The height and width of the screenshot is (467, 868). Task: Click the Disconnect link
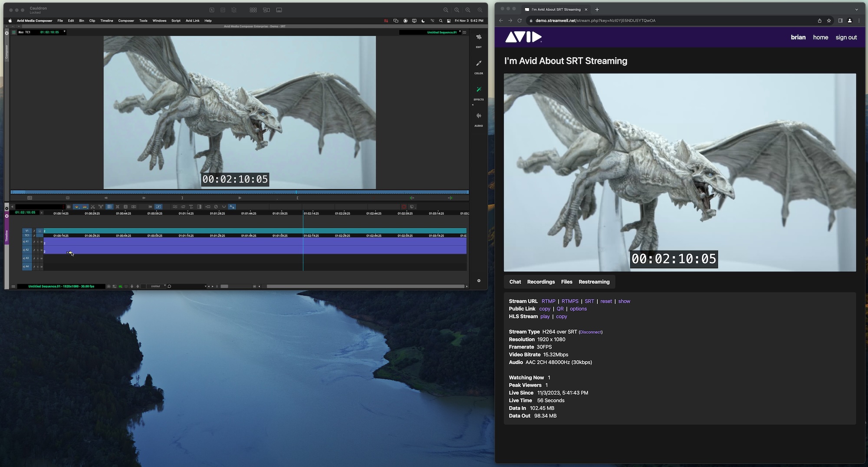click(590, 332)
